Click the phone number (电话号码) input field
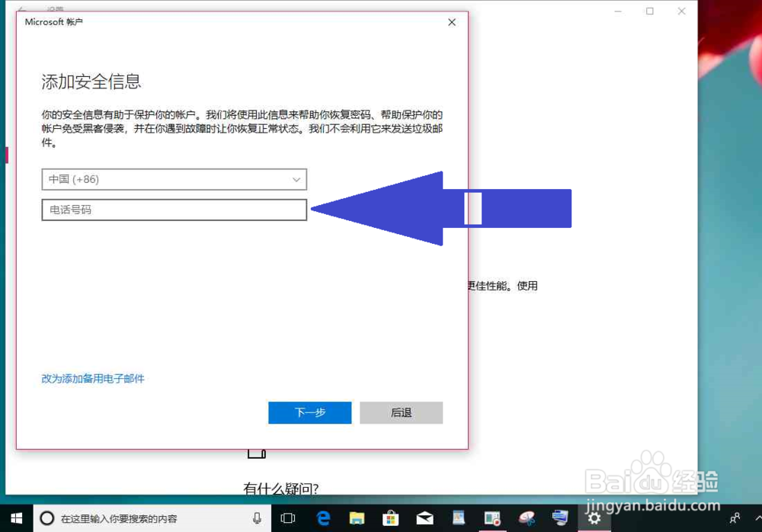 pyautogui.click(x=174, y=210)
